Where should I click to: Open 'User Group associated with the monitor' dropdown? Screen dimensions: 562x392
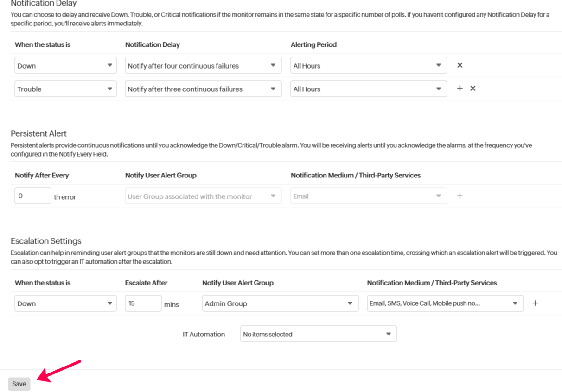point(203,196)
